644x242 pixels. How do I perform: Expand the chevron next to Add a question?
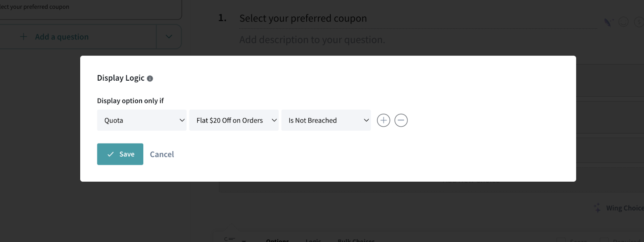[169, 37]
